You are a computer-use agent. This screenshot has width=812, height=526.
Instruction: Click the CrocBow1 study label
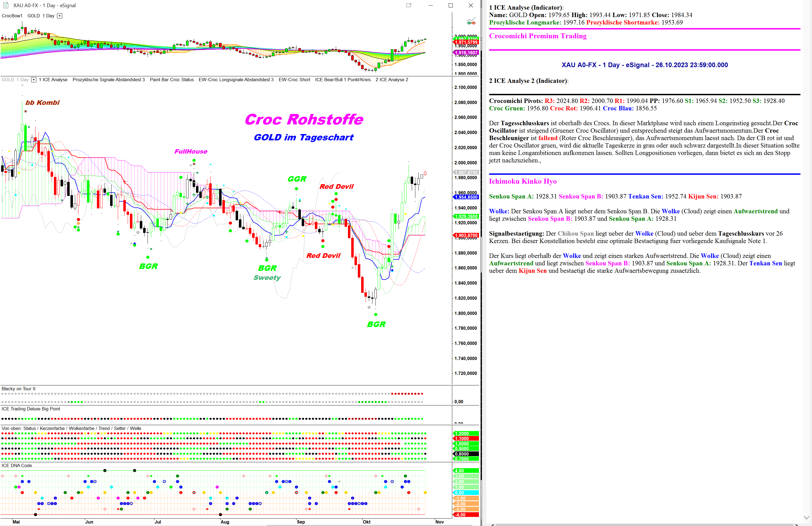click(12, 16)
